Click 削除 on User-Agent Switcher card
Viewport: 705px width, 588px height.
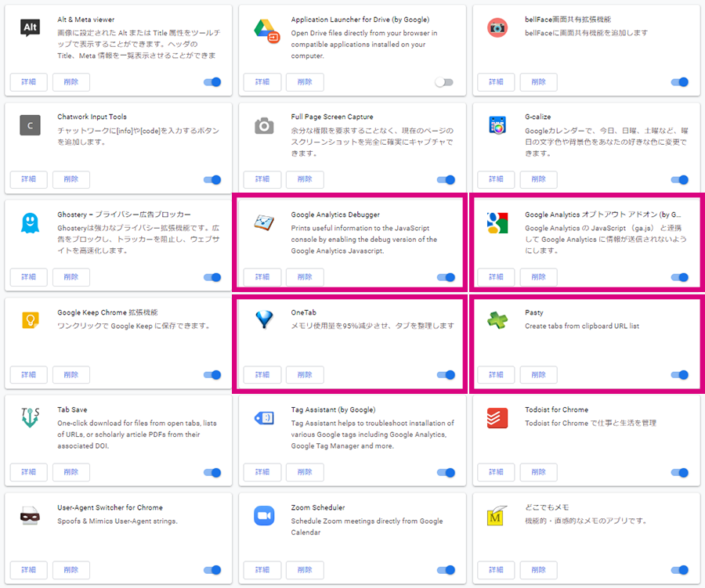(x=71, y=569)
